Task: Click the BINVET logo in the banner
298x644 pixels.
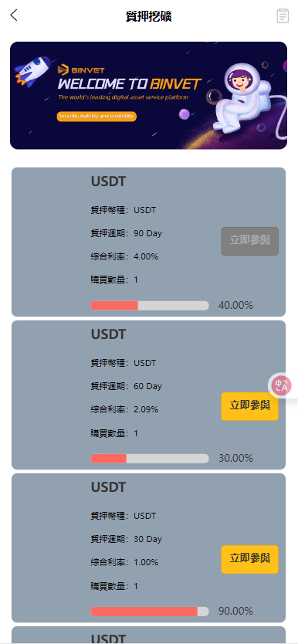Action: [x=81, y=69]
